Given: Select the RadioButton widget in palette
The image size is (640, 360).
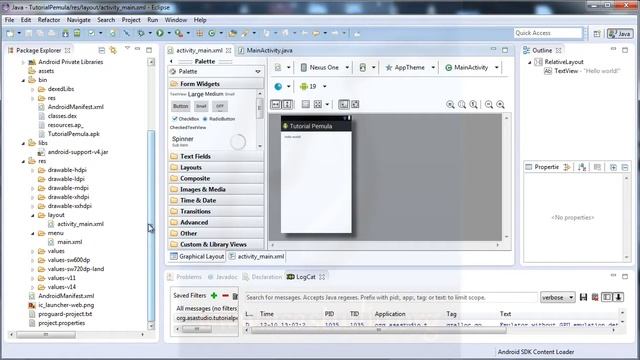Looking at the screenshot, I should coord(219,119).
